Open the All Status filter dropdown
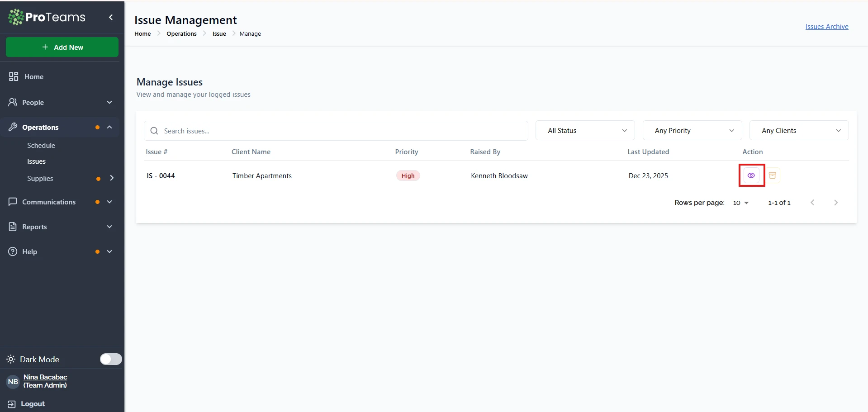This screenshot has width=868, height=412. [585, 131]
